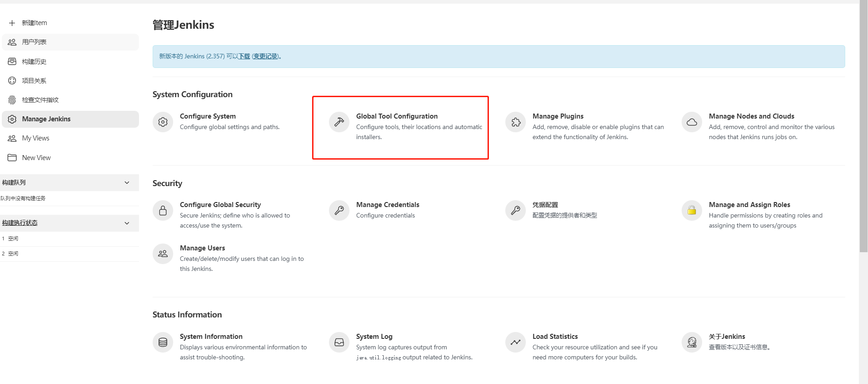Select 项目关系 in the sidebar
The height and width of the screenshot is (384, 868).
70,81
